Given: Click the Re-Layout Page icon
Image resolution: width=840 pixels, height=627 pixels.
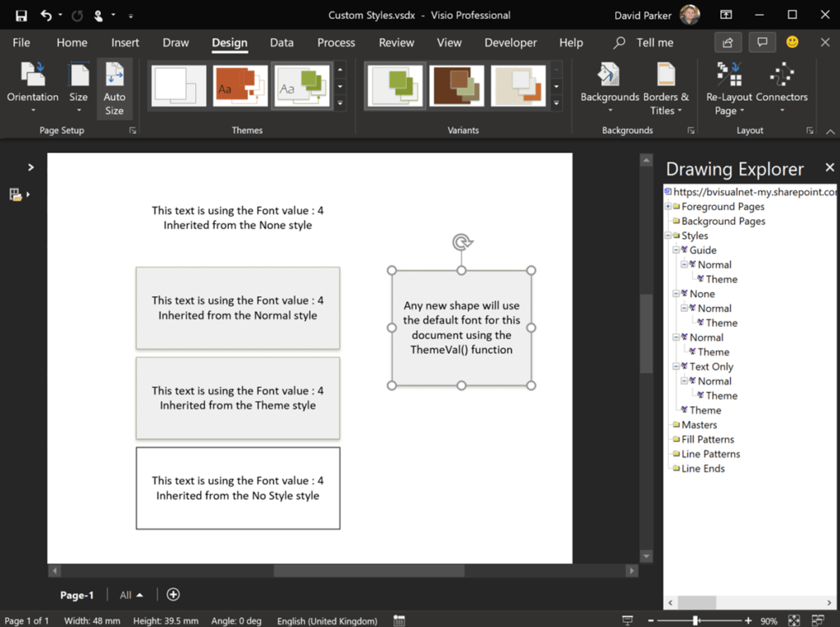Looking at the screenshot, I should [728, 86].
